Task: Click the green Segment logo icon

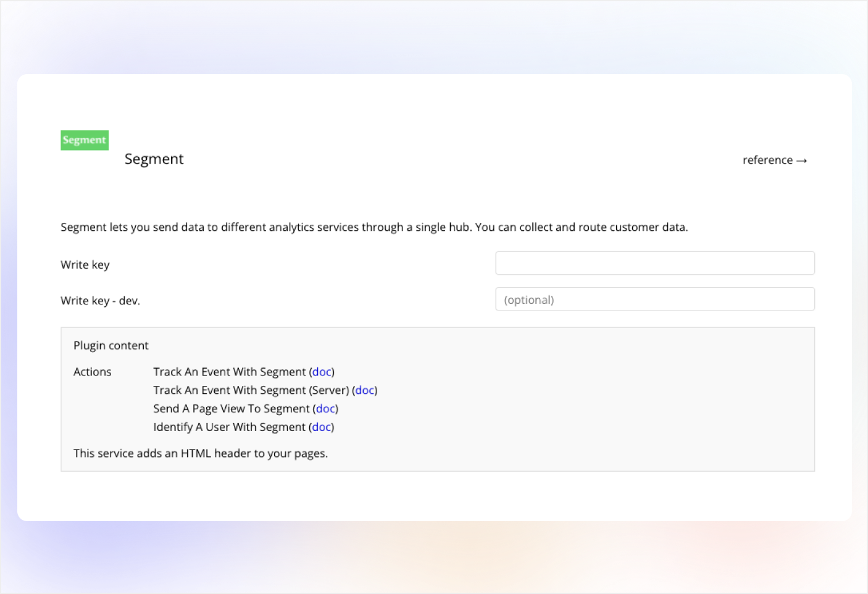Action: pos(85,140)
